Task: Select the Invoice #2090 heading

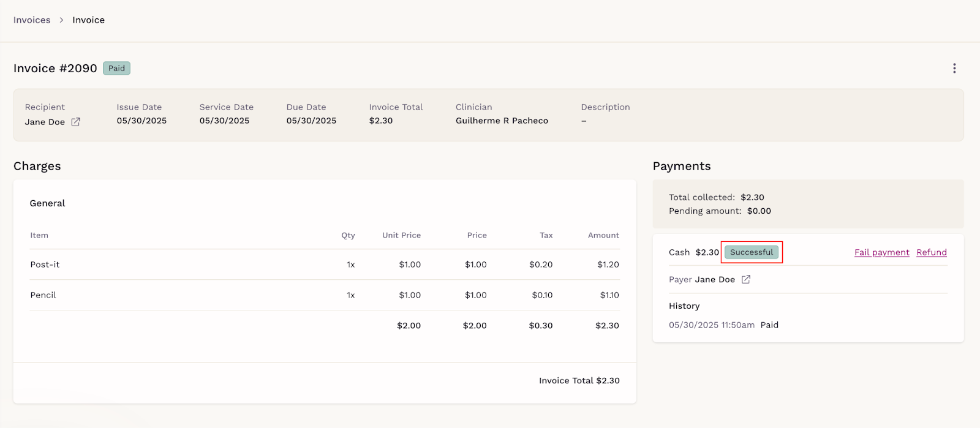Action: point(55,68)
